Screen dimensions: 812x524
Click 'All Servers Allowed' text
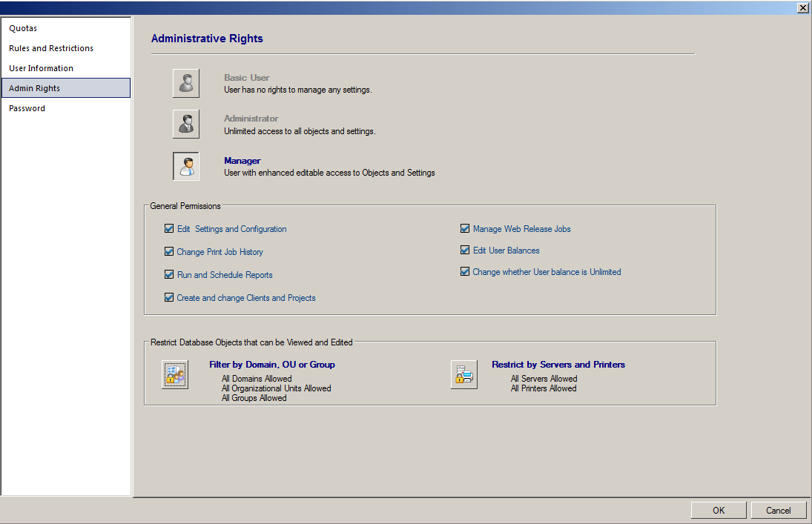point(544,379)
